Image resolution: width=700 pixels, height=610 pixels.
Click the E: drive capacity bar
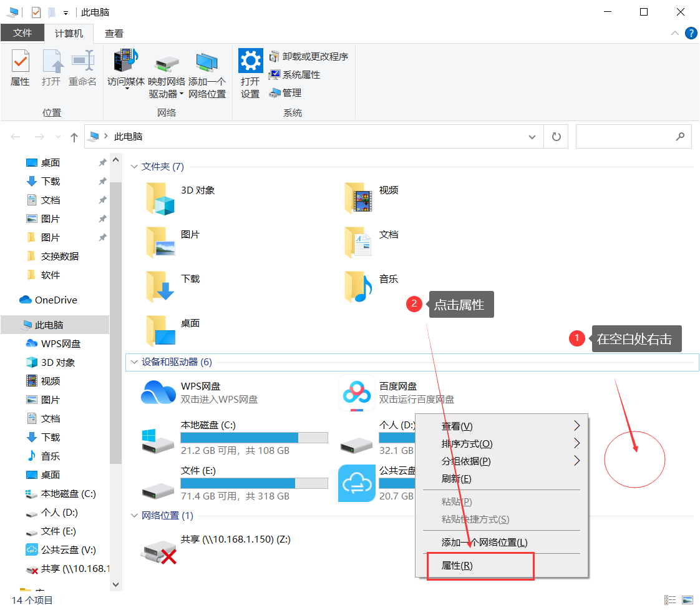click(254, 483)
